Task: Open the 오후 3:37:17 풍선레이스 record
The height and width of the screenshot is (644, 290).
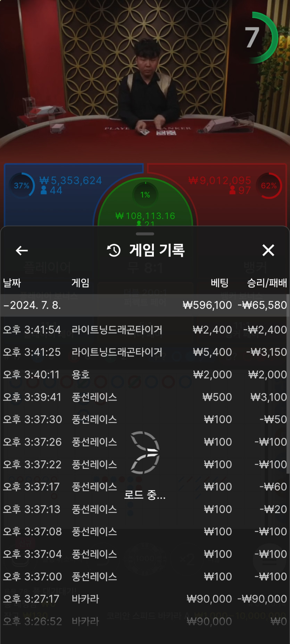Action: point(145,487)
